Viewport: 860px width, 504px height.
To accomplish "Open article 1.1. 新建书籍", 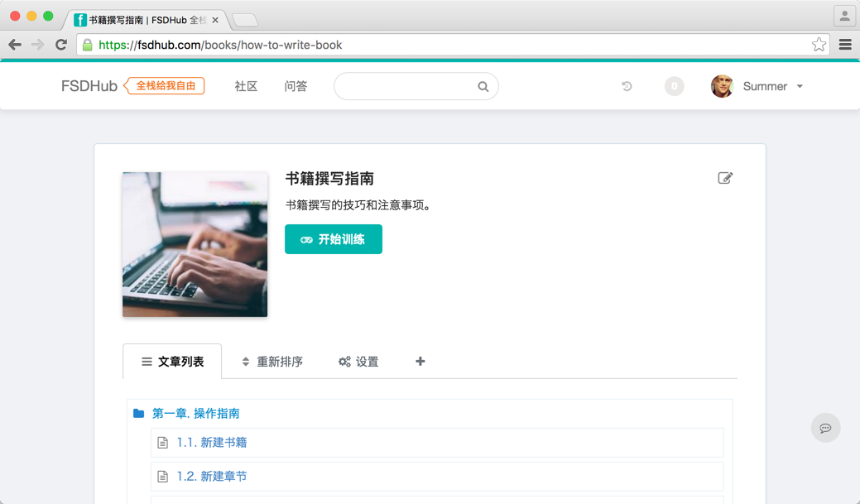I will click(x=212, y=443).
